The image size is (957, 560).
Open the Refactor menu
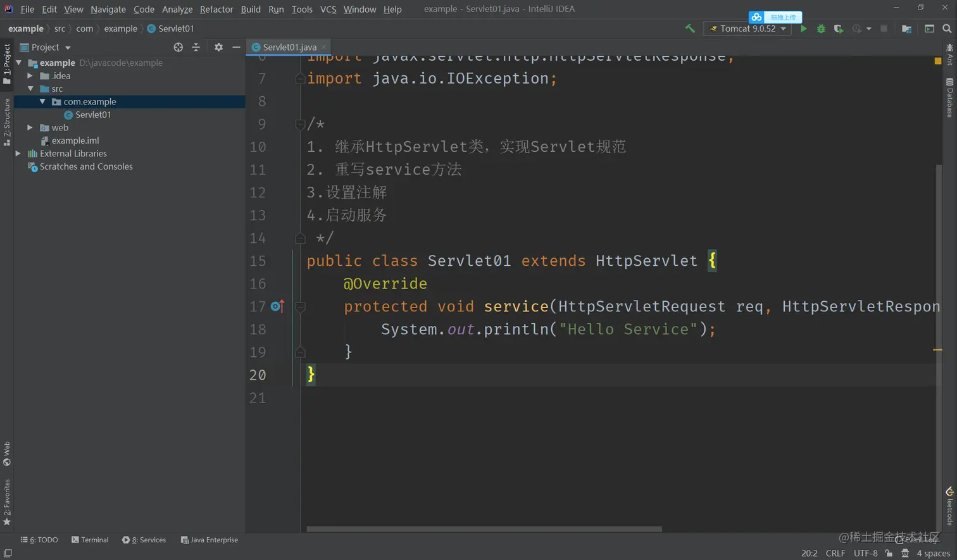[216, 9]
